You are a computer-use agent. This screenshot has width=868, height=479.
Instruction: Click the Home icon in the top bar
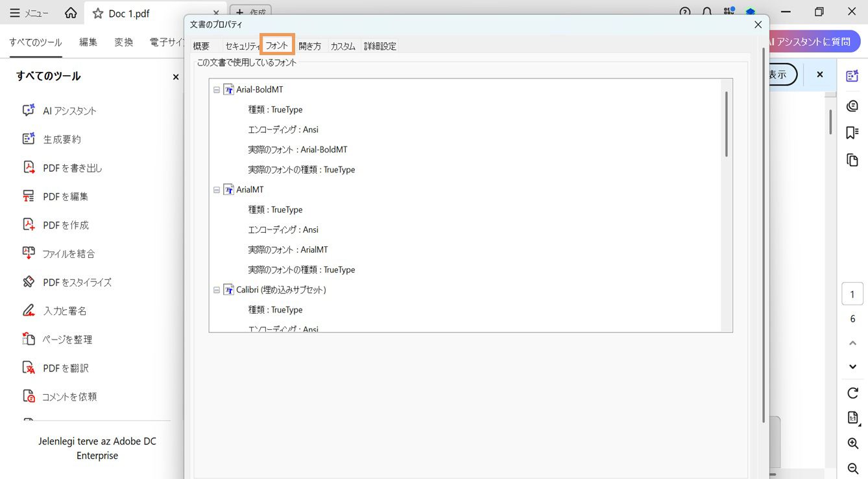(71, 12)
